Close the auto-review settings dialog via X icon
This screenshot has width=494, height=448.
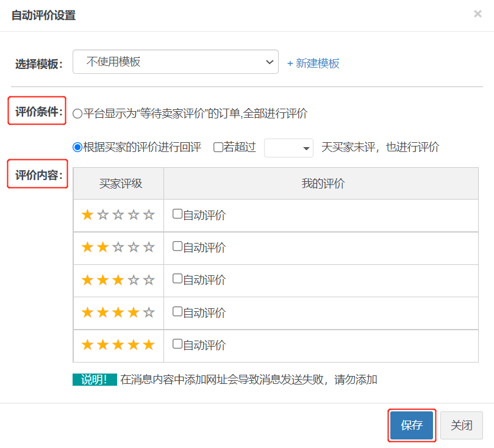pyautogui.click(x=478, y=14)
